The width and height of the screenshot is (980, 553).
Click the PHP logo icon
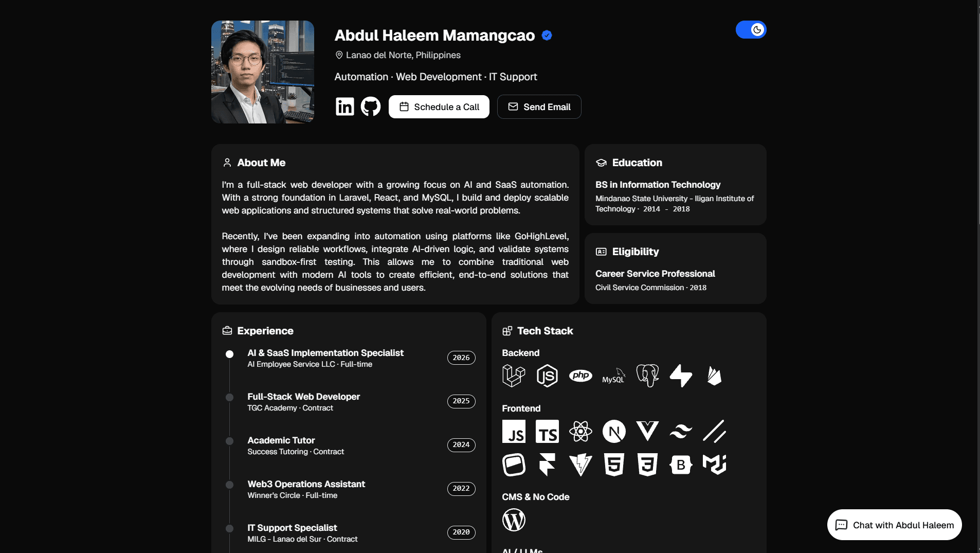click(580, 376)
